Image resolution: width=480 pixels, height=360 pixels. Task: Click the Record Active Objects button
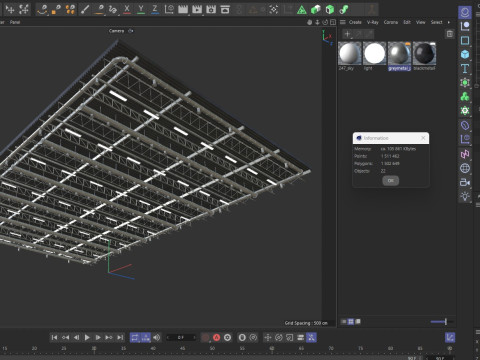point(205,337)
